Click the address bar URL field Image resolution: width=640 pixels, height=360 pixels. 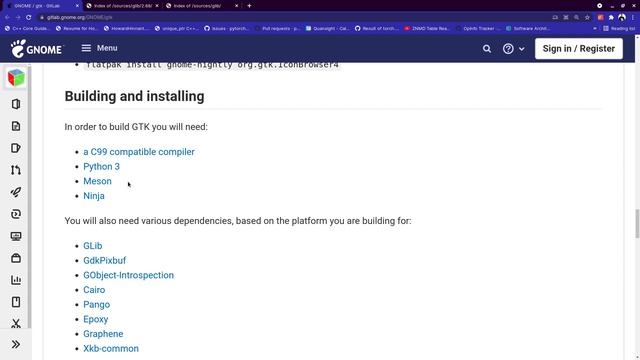coord(294,17)
